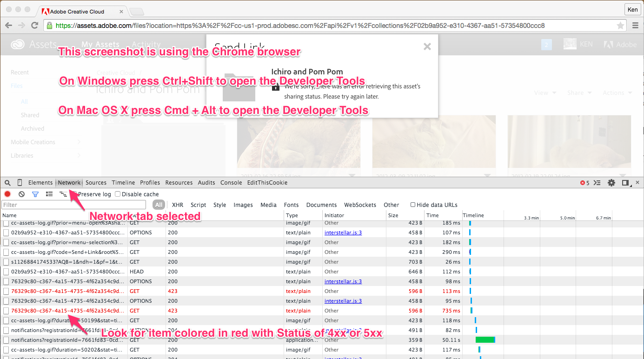Switch to large request rows icon
644x359 pixels.
point(49,194)
